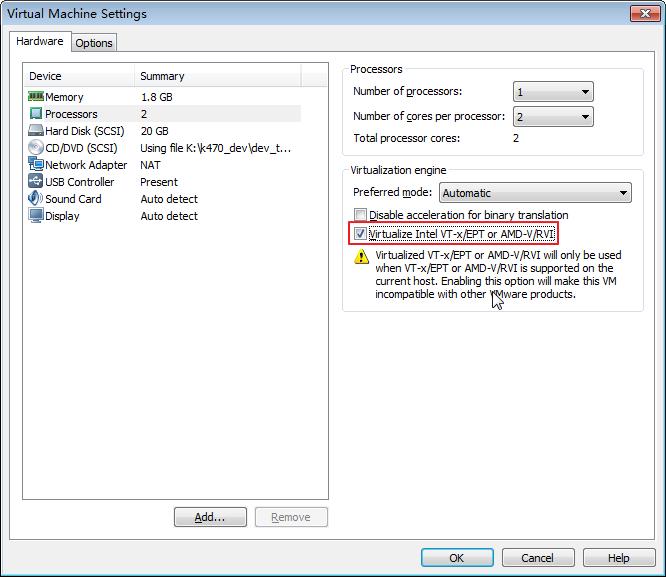Select the Sound Card speaker icon
The image size is (666, 577).
(35, 198)
